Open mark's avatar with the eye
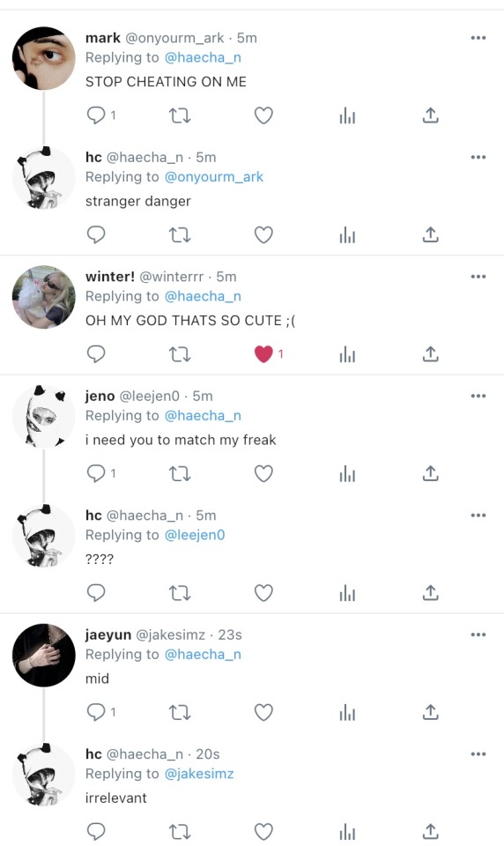 tap(44, 58)
